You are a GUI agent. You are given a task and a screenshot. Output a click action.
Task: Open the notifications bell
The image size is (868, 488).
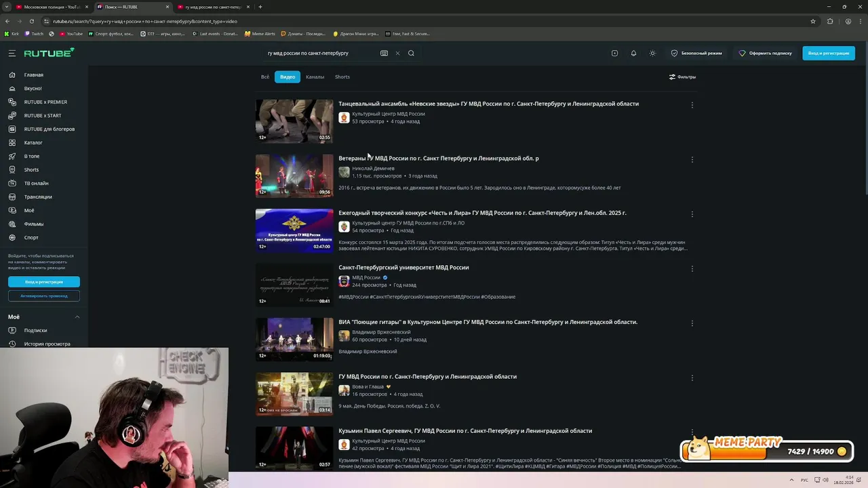tap(633, 53)
